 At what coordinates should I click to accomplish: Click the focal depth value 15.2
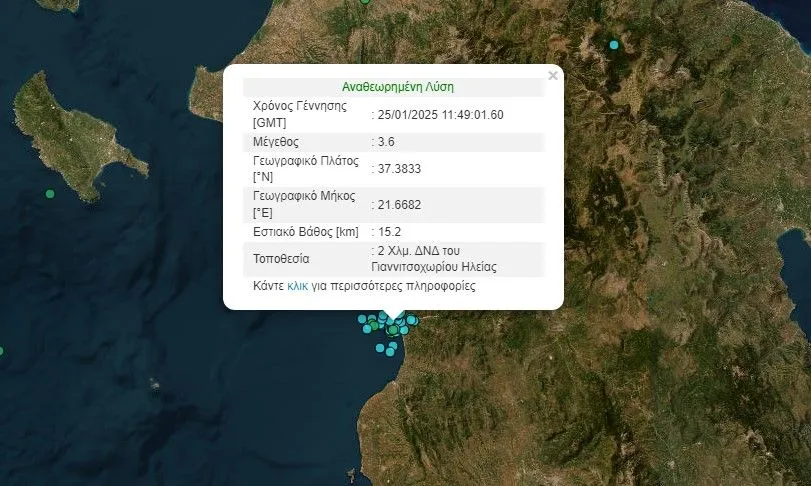(x=388, y=232)
